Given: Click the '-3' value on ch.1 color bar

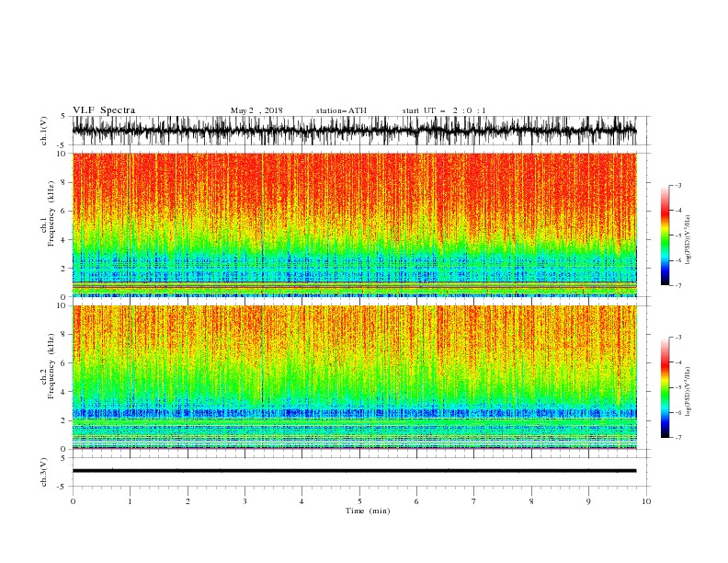Looking at the screenshot, I should point(678,185).
